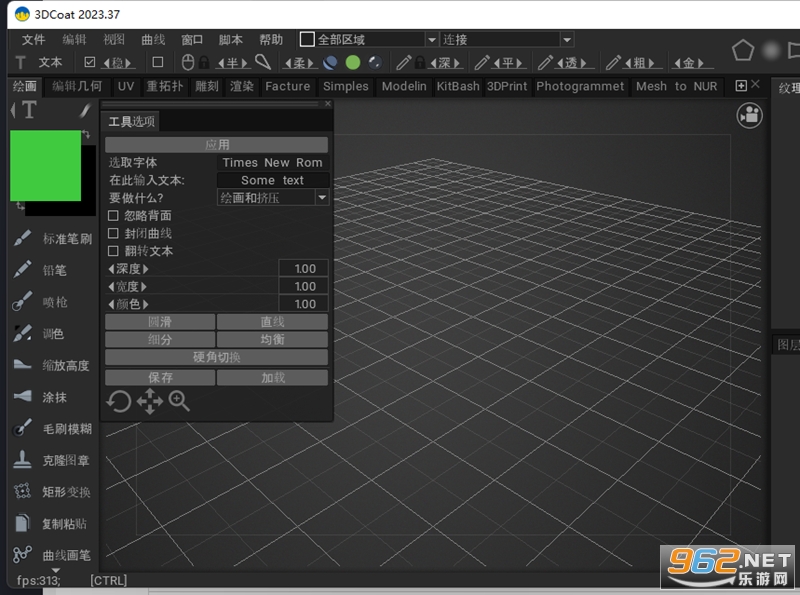Screen dimensions: 800x595
Task: Open the 曲线 Curves menu
Action: point(153,39)
